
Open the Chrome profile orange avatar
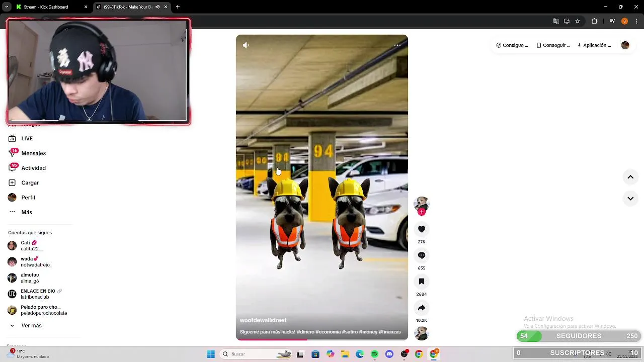point(624,21)
